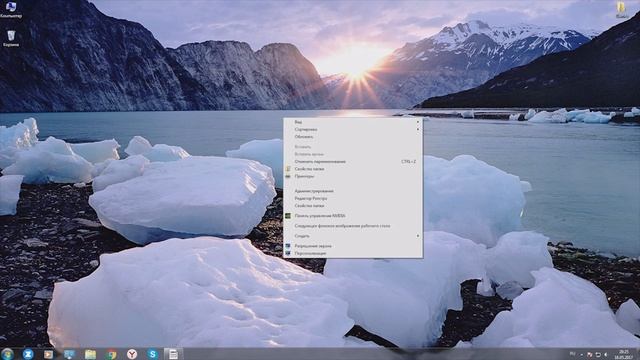Screen dimensions: 640x360
Task: Select the Корзина recycle bin icon
Action: tap(11, 38)
